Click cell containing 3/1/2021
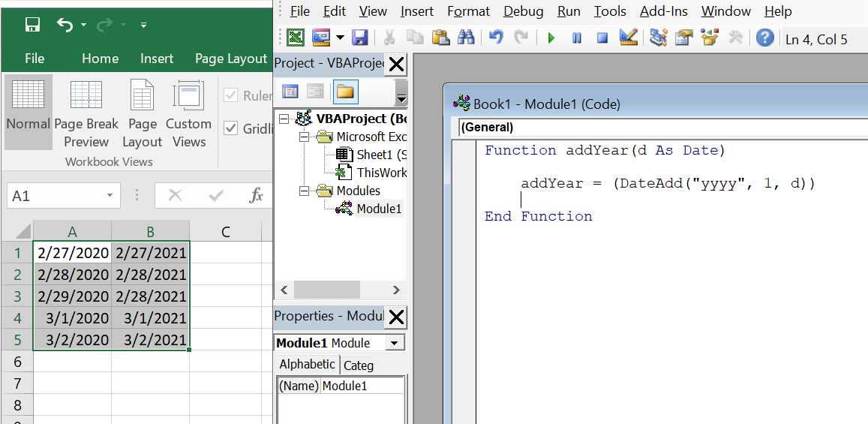This screenshot has height=424, width=868. point(151,317)
